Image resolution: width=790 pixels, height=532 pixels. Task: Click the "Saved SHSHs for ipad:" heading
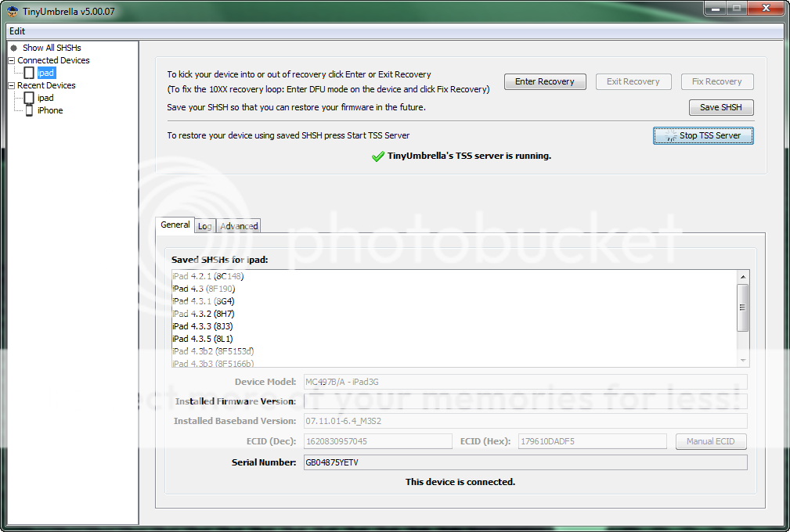220,260
